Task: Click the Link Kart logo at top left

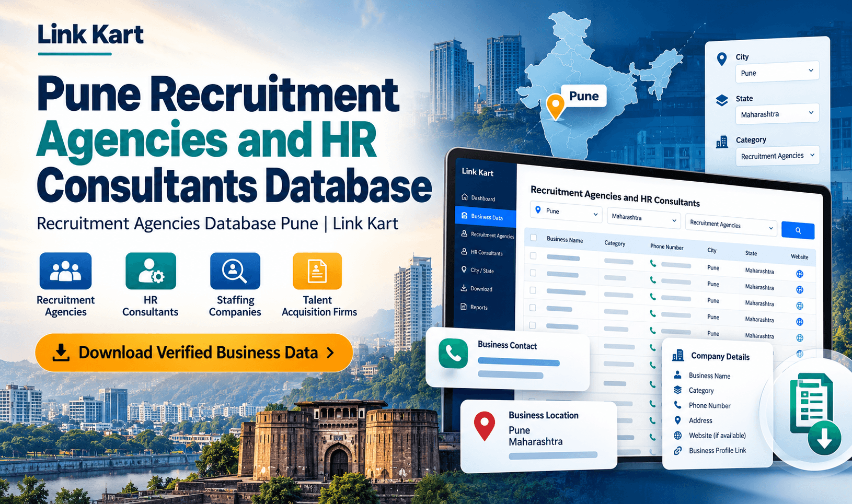Action: click(90, 35)
